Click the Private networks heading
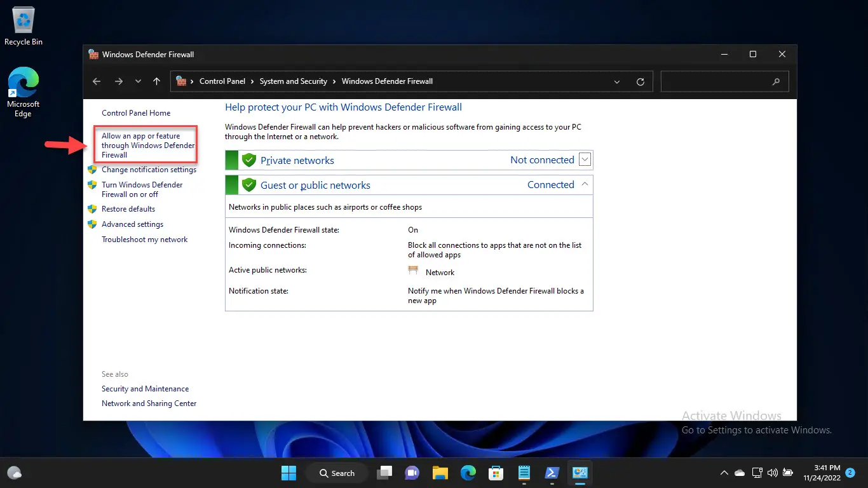The width and height of the screenshot is (868, 488). tap(297, 161)
